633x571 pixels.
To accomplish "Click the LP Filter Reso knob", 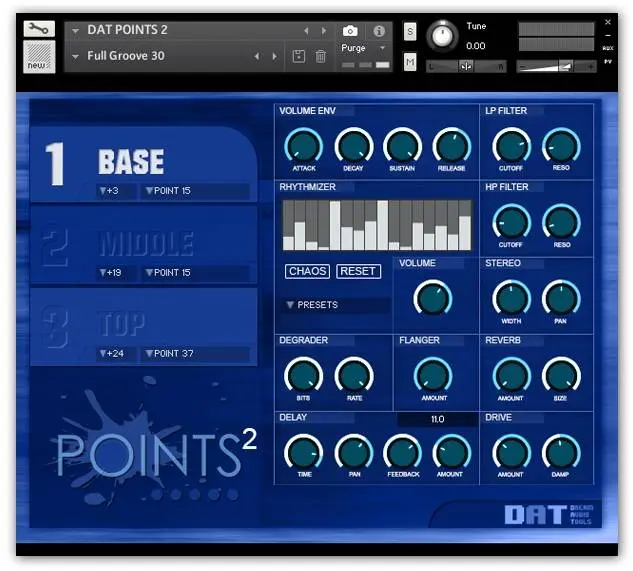I will (561, 146).
